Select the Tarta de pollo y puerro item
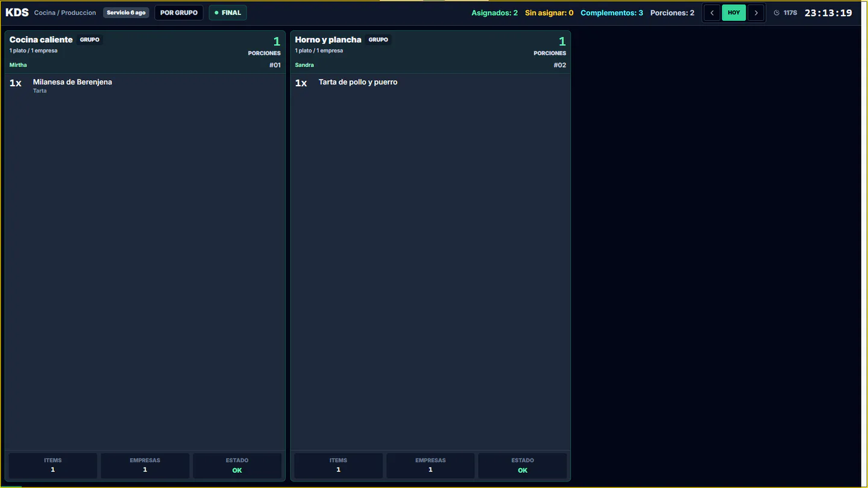868x488 pixels. (358, 82)
